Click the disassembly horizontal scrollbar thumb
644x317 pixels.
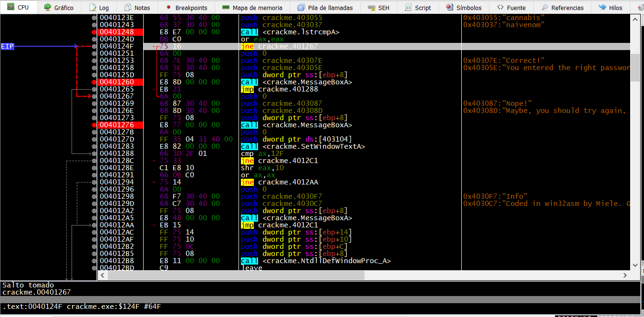pyautogui.click(x=231, y=275)
